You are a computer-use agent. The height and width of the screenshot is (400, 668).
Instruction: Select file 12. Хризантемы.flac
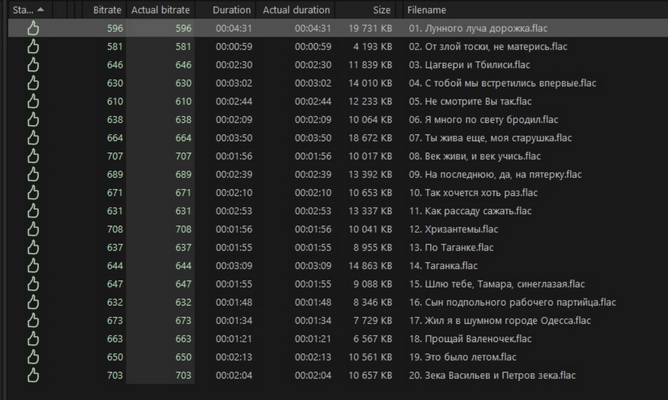pos(453,229)
